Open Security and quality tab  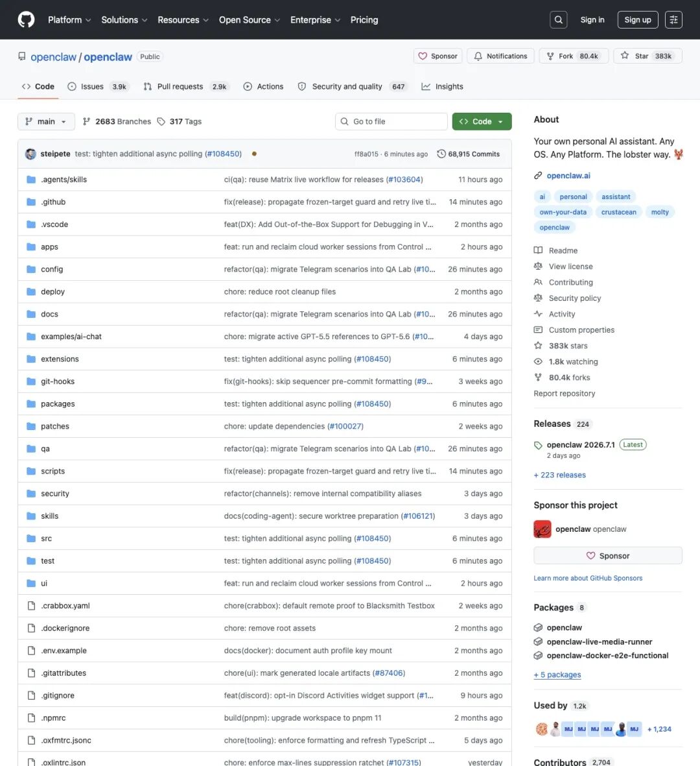[352, 86]
